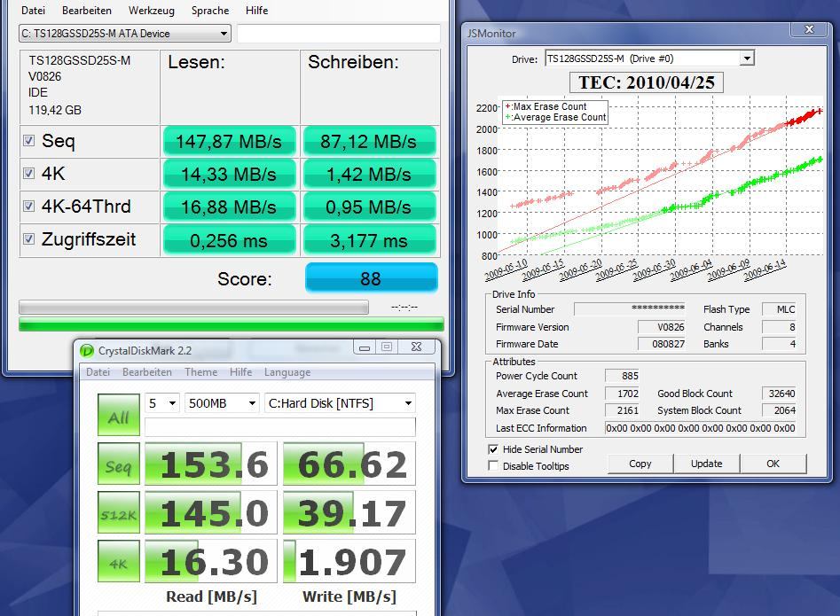
Task: Click the Last ECC Information field
Action: pos(700,428)
